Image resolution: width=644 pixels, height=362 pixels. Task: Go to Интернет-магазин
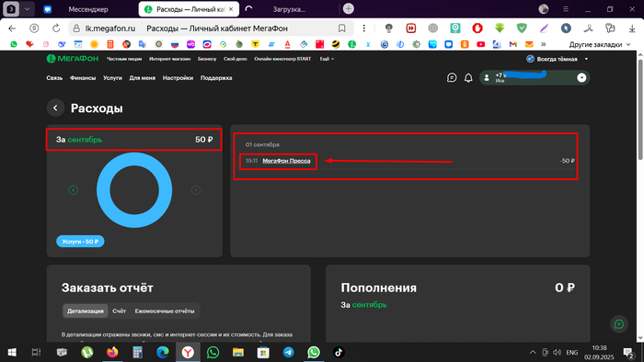point(169,59)
